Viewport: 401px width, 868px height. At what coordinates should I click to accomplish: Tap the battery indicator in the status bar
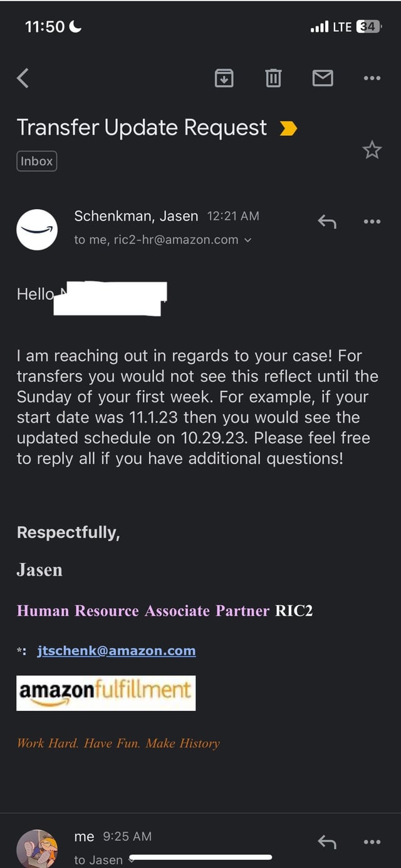pyautogui.click(x=368, y=26)
